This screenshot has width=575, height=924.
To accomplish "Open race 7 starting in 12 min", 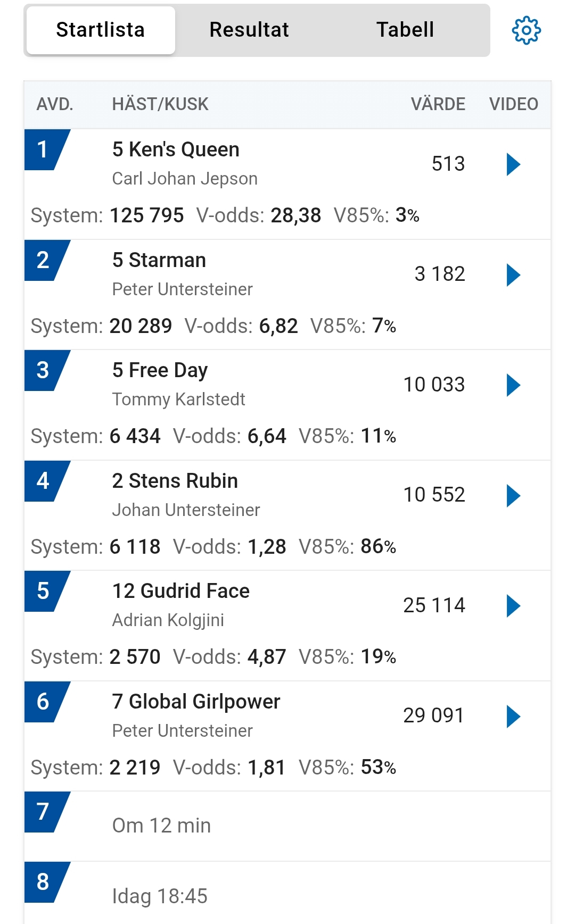I will [161, 826].
